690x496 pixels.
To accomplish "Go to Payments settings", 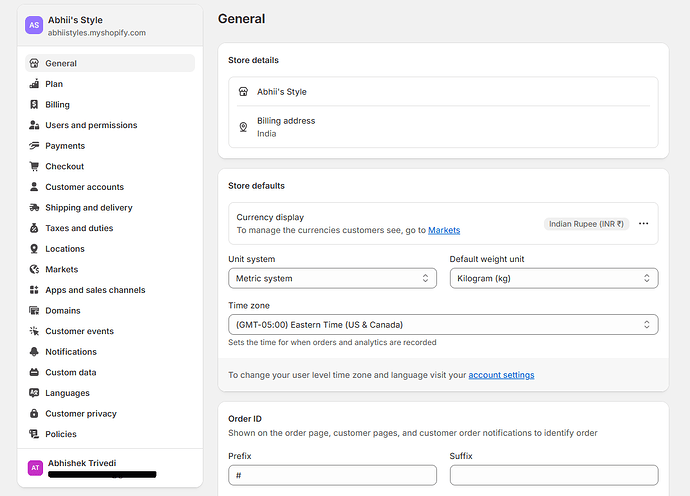I will pyautogui.click(x=65, y=146).
